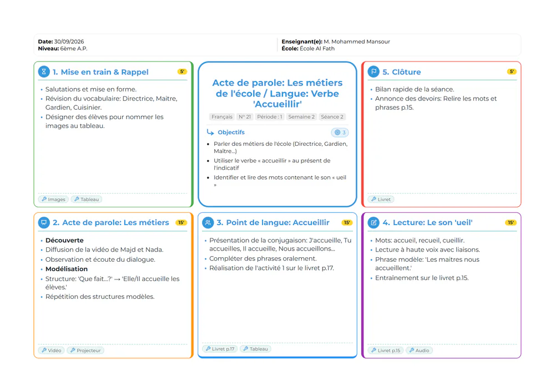Click the heading '5. Clôture'
Image resolution: width=555 pixels, height=392 pixels.
tap(402, 72)
